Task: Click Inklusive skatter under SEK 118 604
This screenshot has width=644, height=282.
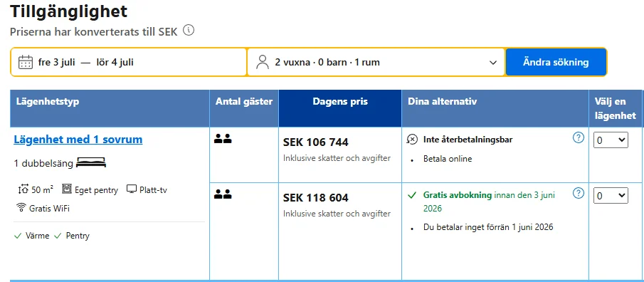Action: (x=337, y=214)
